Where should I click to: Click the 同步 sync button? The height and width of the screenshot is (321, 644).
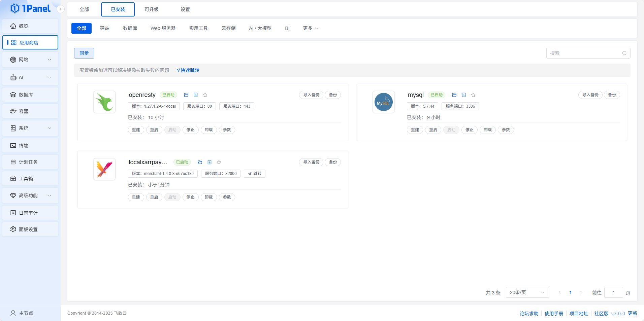point(84,53)
